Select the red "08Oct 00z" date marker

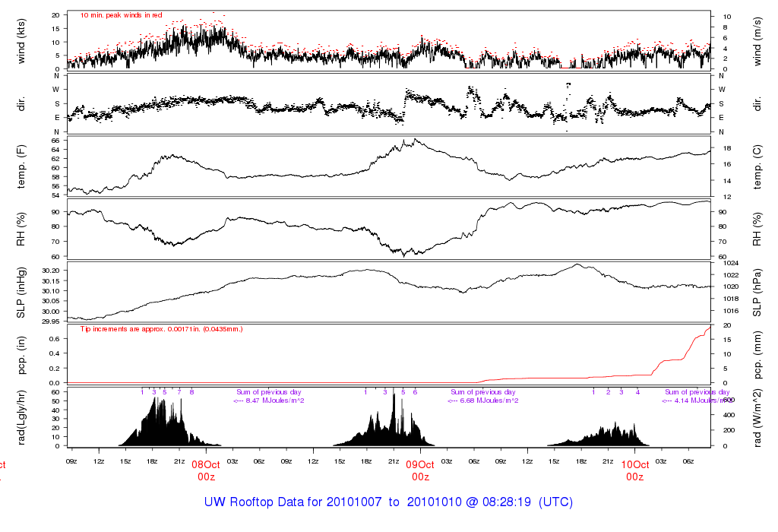click(206, 470)
